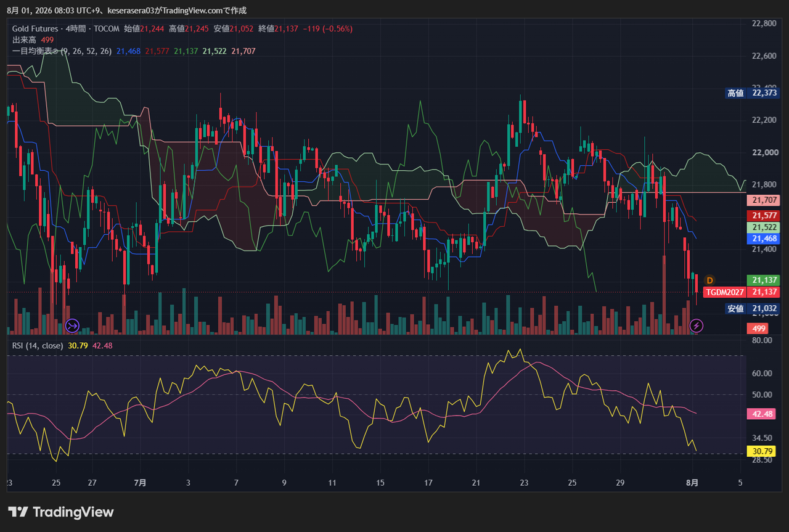Click the pink 21,707 tag on the price scale
Screen dimensions: 789x532
click(763, 200)
